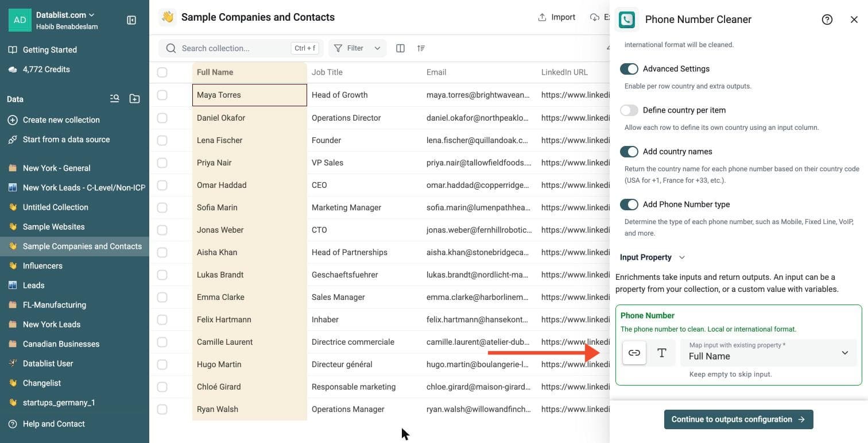Image resolution: width=868 pixels, height=443 pixels.
Task: Click the Search collection field
Action: tap(241, 48)
